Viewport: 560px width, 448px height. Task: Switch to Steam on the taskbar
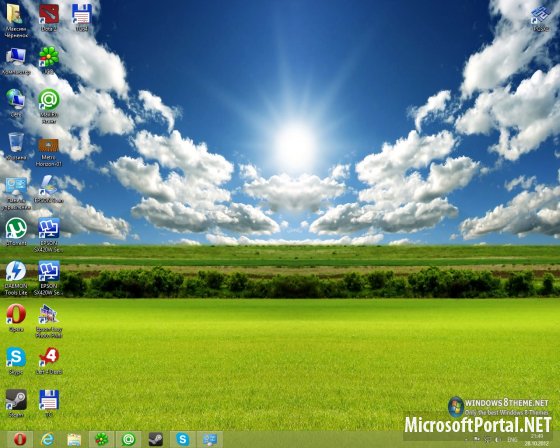[x=155, y=439]
